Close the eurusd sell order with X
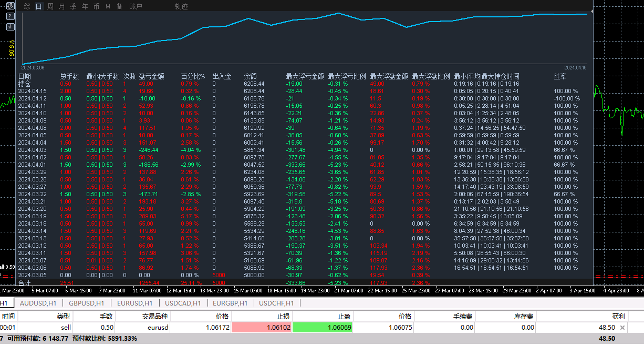 coord(622,327)
